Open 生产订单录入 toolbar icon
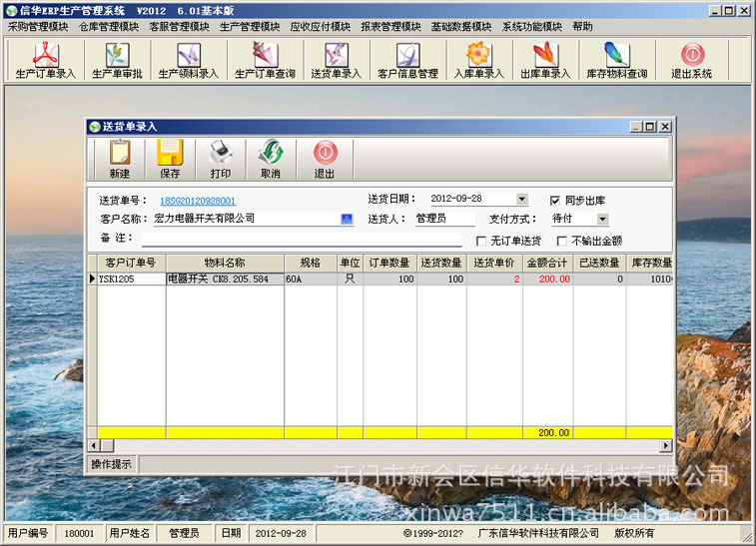This screenshot has width=756, height=546. [45, 61]
